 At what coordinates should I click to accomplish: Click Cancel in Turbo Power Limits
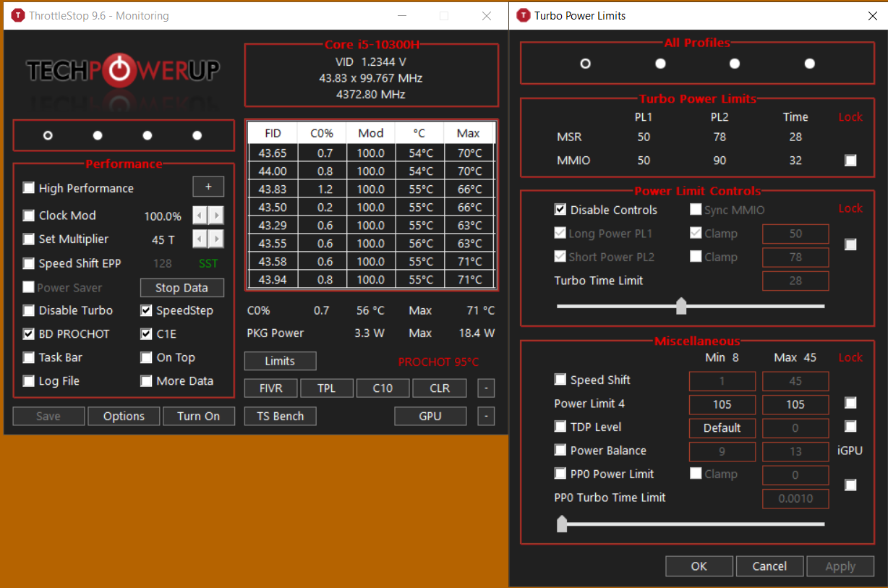769,566
